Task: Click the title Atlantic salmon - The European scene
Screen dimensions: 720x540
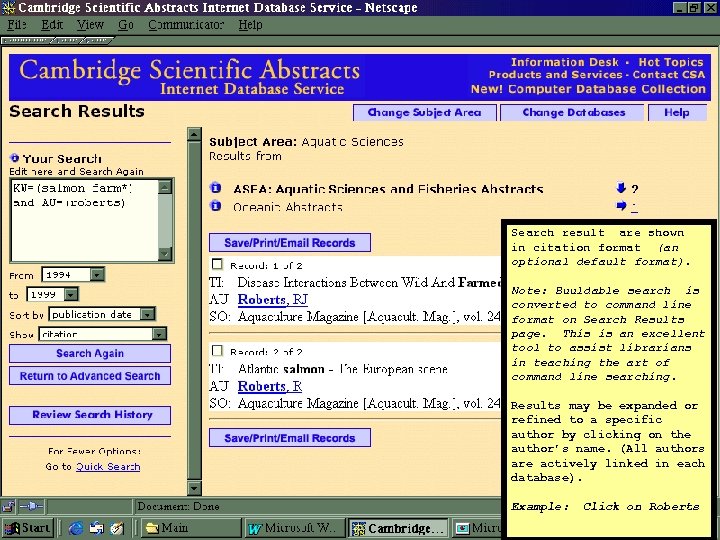Action: click(343, 369)
